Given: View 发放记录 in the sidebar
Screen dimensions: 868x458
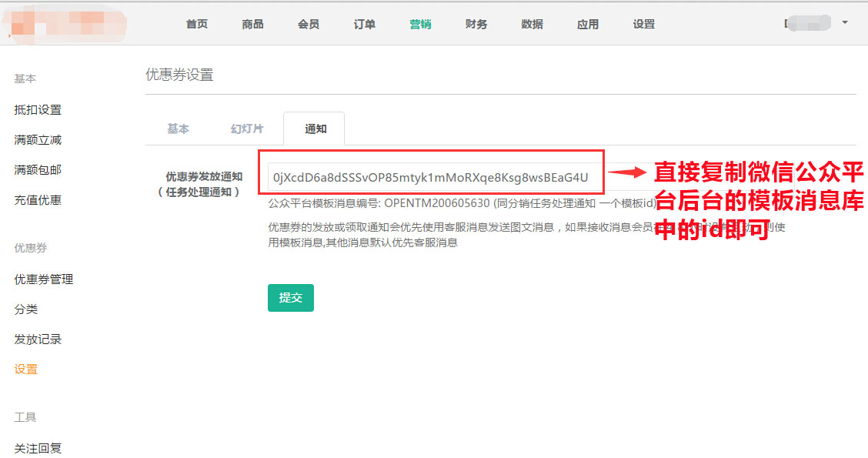Looking at the screenshot, I should click(38, 339).
